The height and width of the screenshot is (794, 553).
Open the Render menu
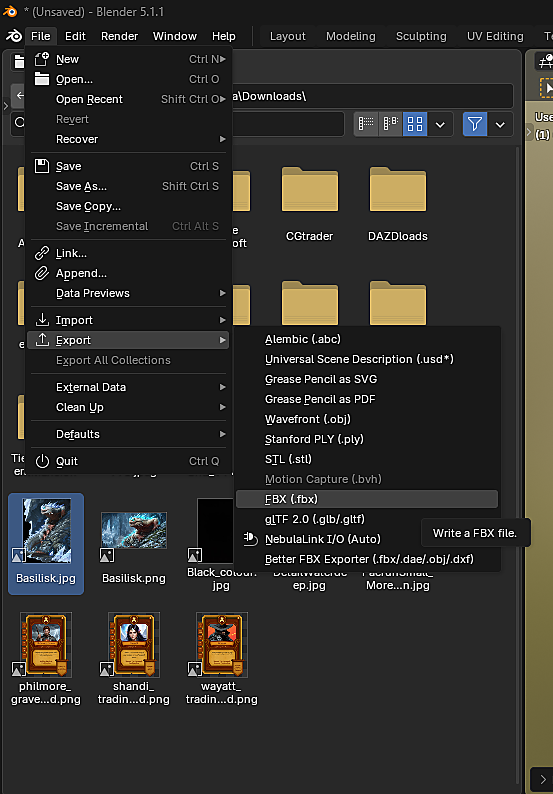pyautogui.click(x=120, y=36)
